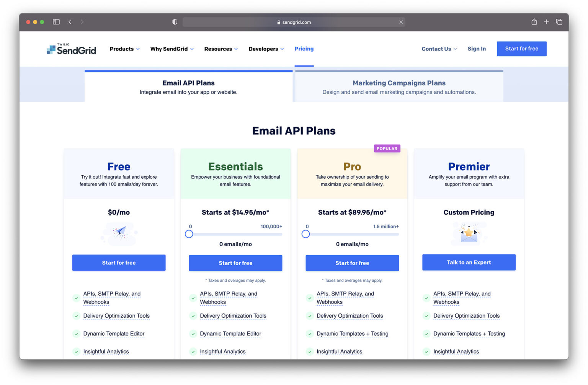Open the Sign In link
This screenshot has height=385, width=588.
(x=476, y=49)
